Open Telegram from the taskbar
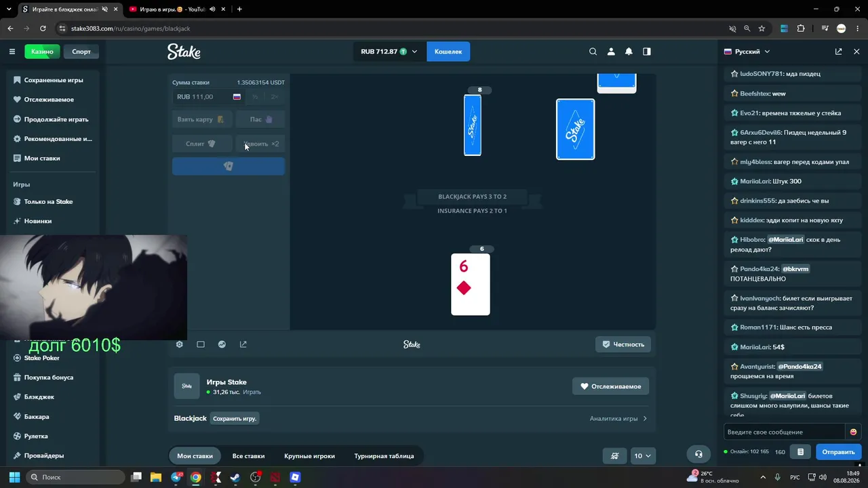The image size is (868, 488). pos(176,477)
